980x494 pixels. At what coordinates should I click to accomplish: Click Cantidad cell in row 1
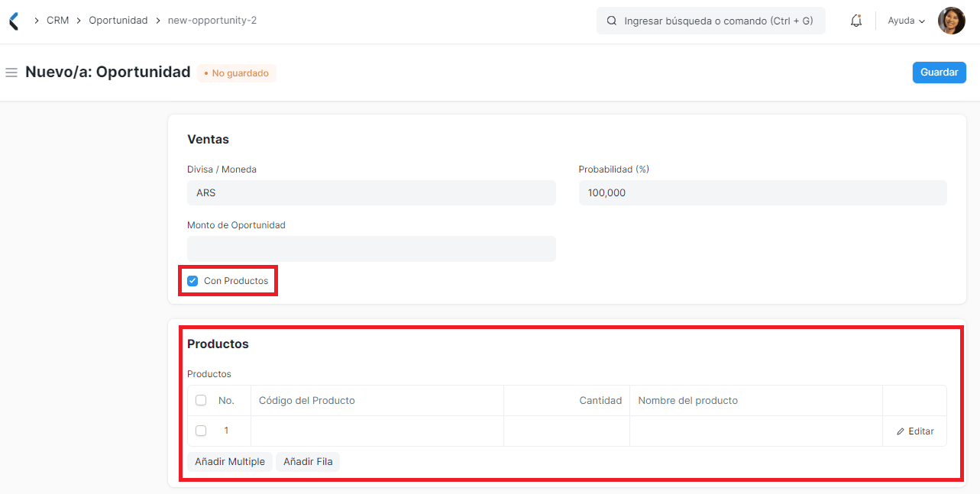[567, 431]
